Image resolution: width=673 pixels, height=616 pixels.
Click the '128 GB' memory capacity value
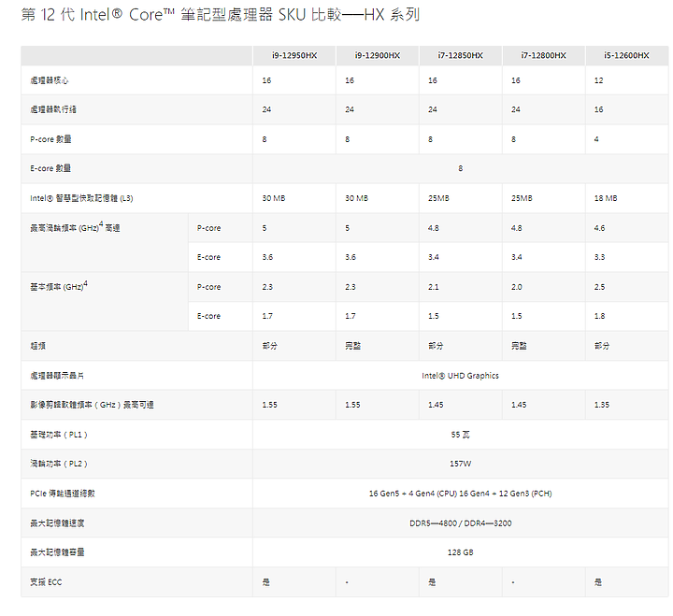[461, 552]
